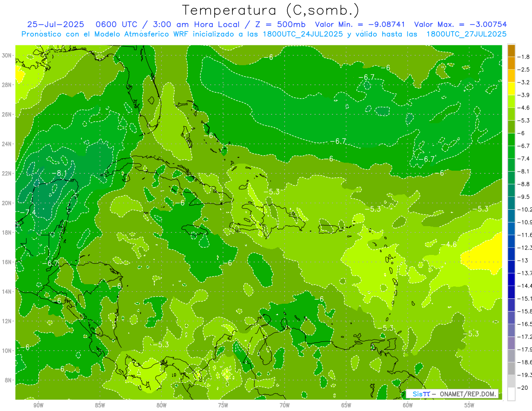Pick the gray swatch between -18.6 and -19.3
The height and width of the screenshot is (411, 532).
(511, 368)
